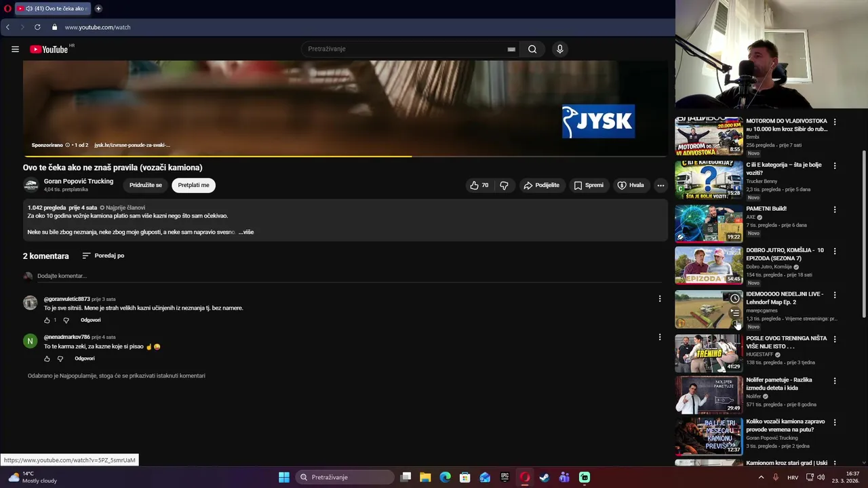Open options for Nolifer pametuje video
Screen dimensions: 868x488
point(835,381)
